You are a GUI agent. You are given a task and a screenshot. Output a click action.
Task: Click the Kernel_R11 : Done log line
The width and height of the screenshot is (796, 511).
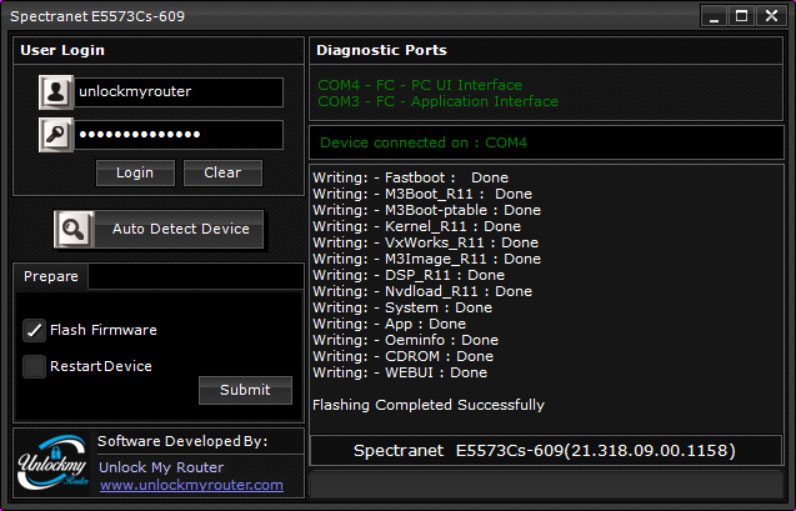[x=417, y=226]
